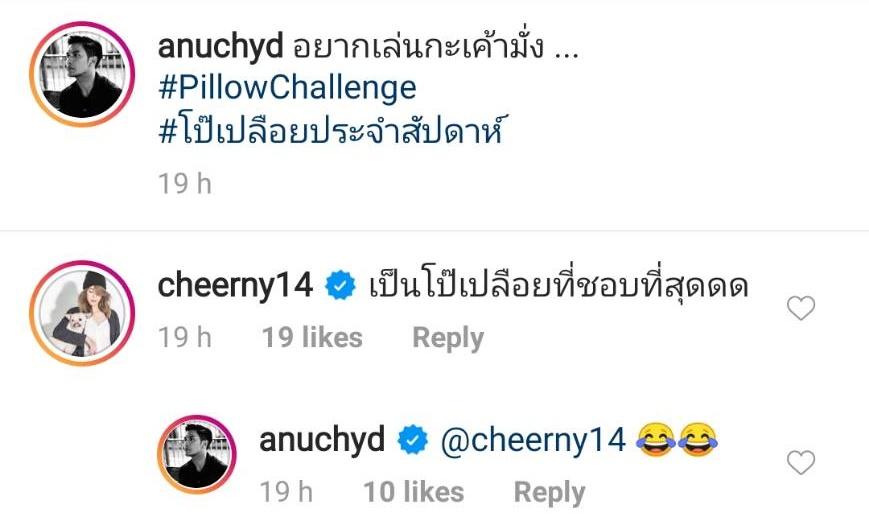Open cheerny14's profile picture story ring
Screen dimensions: 869x530
[x=82, y=313]
